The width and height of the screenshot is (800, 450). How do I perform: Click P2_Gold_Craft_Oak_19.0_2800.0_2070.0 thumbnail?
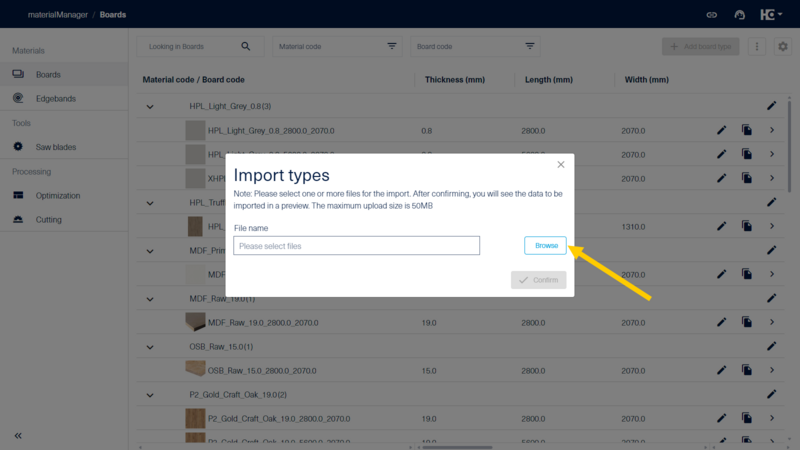coord(195,418)
